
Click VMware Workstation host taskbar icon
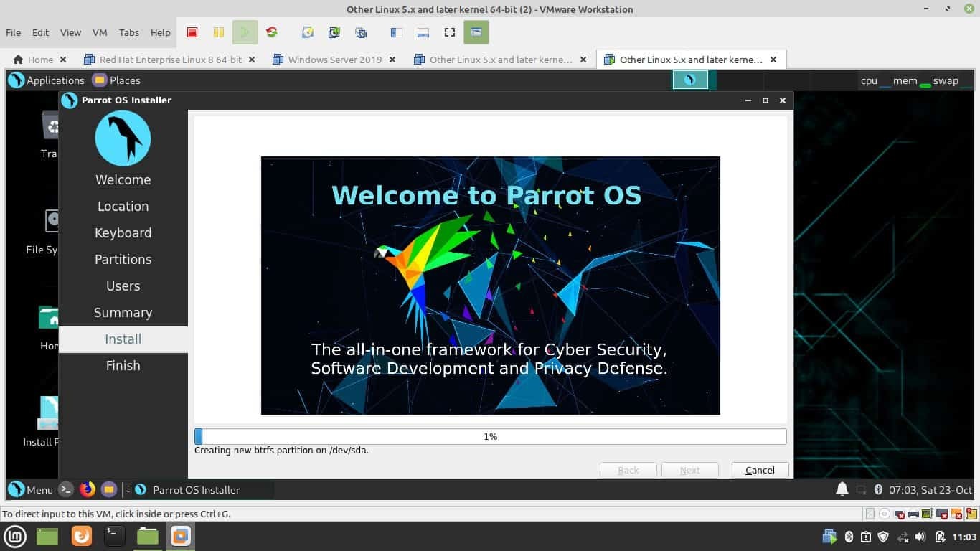coord(181,536)
